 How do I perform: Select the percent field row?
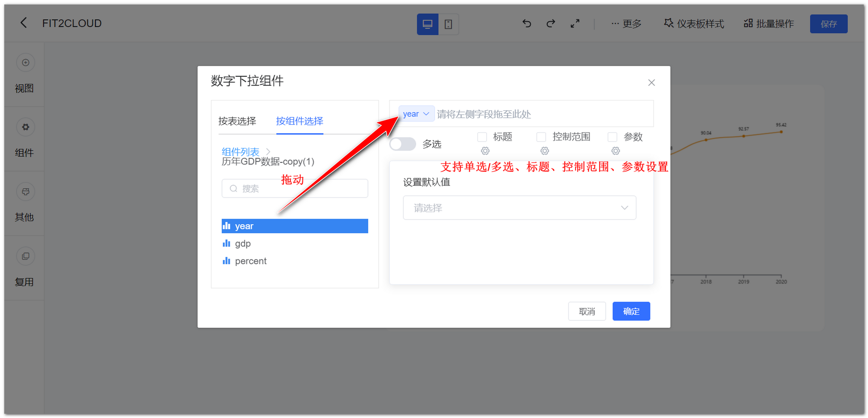coord(295,261)
